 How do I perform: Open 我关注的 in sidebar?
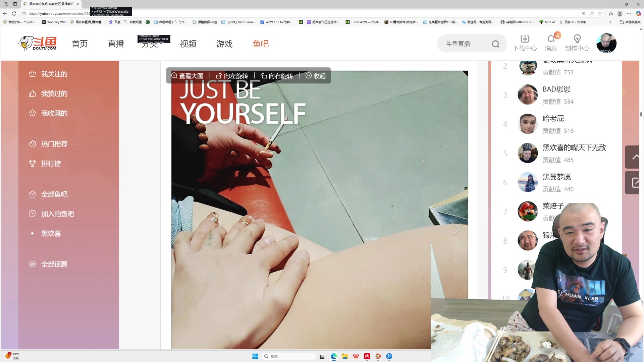[54, 74]
